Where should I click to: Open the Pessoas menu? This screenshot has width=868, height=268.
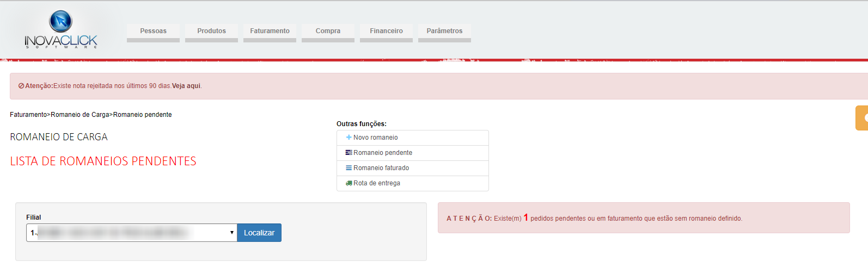tap(153, 31)
